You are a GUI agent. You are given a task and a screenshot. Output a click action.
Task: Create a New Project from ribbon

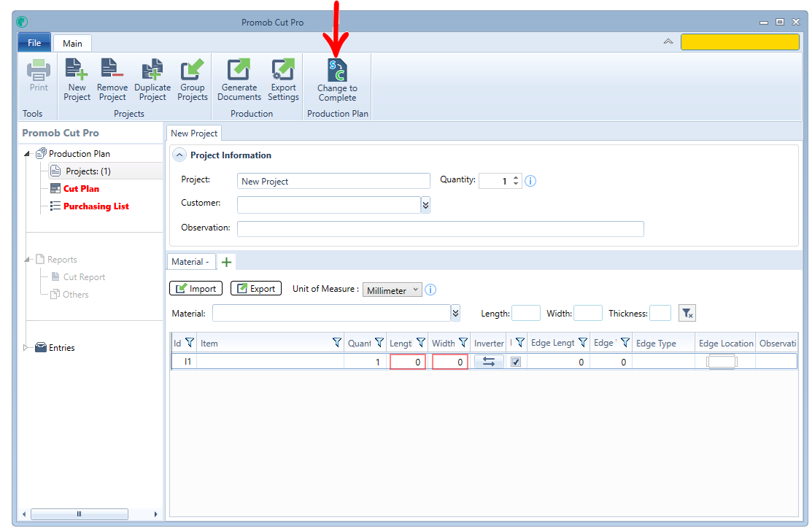77,80
